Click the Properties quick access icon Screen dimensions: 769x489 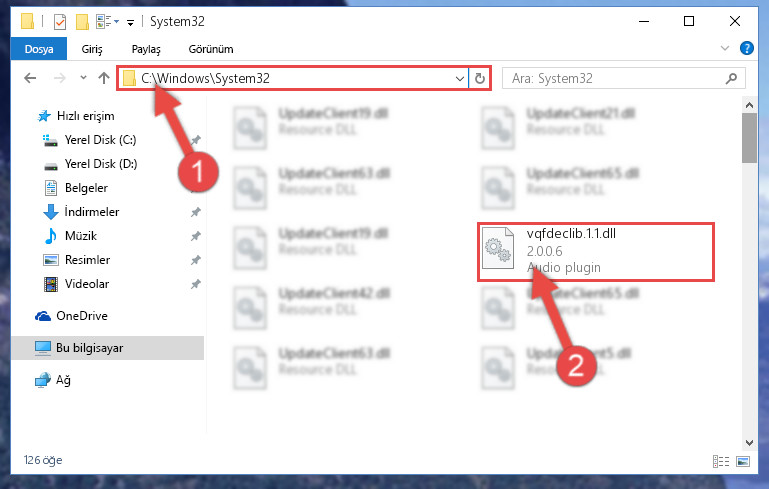point(60,22)
